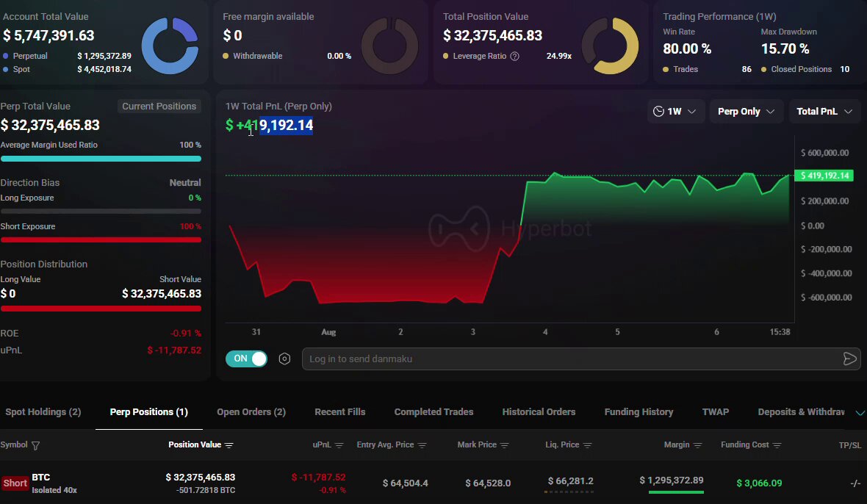
Task: Sort the table by Liq. Price icon
Action: [587, 445]
